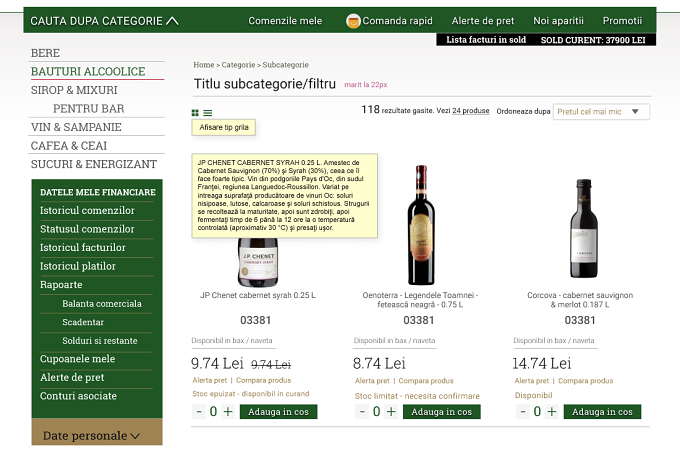Image resolution: width=680 pixels, height=455 pixels.
Task: Open Istoricul facturilor
Action: point(83,248)
